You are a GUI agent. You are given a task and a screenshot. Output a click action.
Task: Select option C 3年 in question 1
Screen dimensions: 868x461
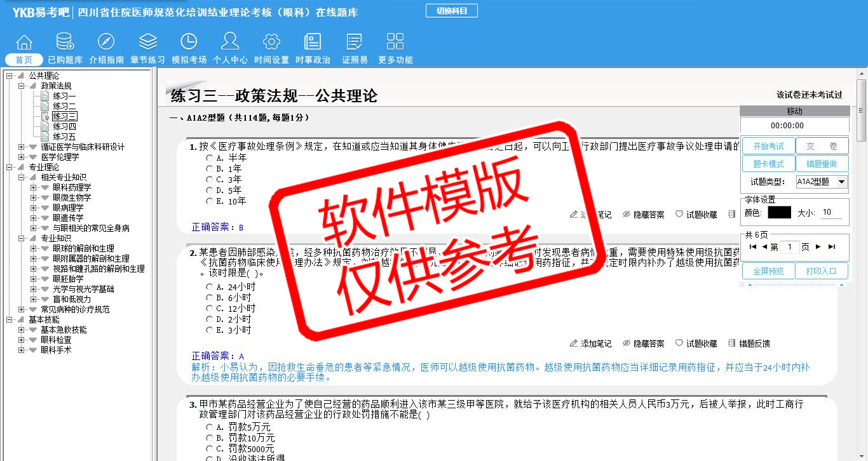point(210,179)
